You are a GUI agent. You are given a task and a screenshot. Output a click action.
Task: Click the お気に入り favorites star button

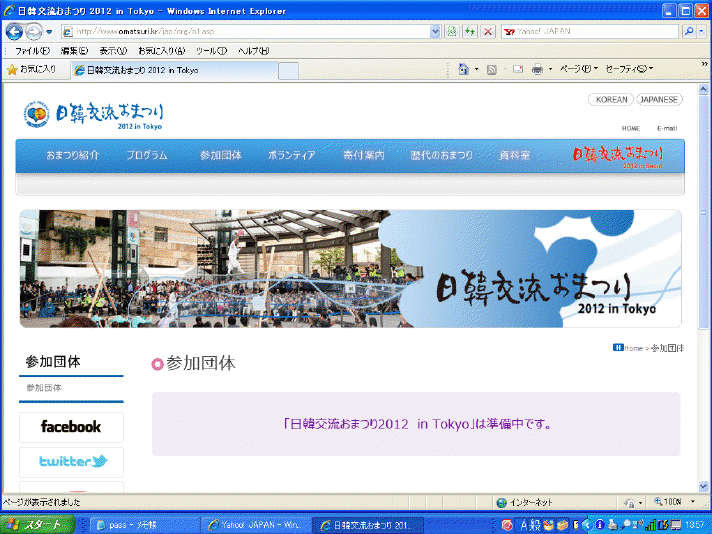click(31, 69)
